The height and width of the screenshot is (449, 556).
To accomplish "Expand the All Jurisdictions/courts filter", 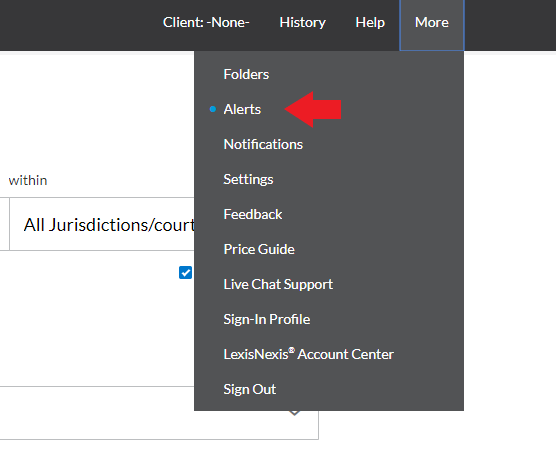I will [x=102, y=224].
